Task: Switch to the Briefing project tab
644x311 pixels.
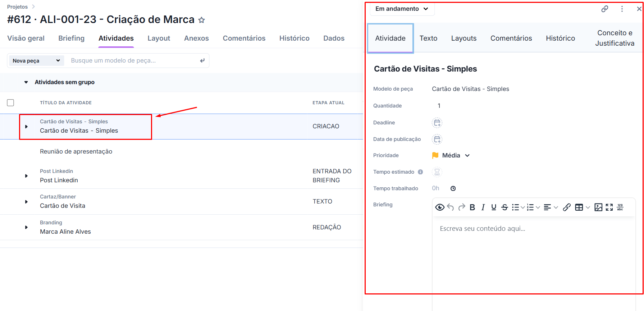Action: coord(72,38)
